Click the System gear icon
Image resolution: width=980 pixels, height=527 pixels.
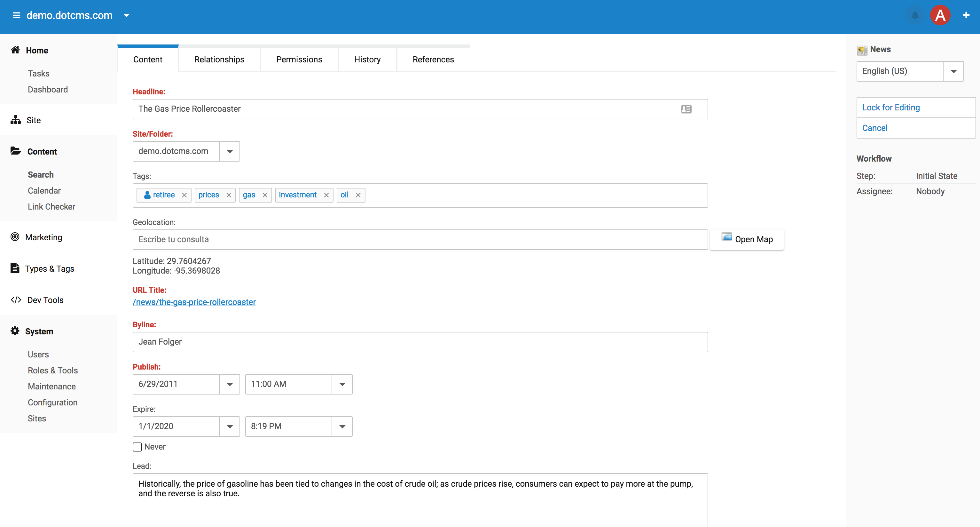[x=15, y=331]
